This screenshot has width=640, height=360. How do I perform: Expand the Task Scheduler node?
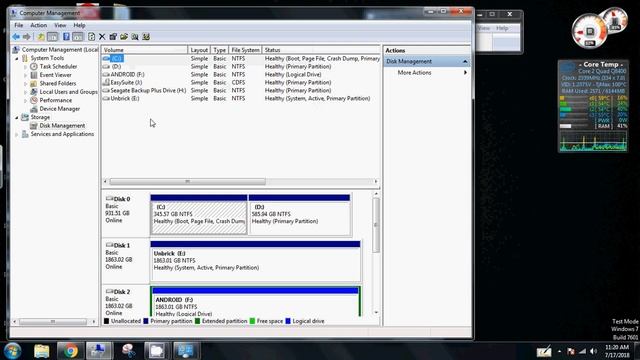[x=26, y=67]
